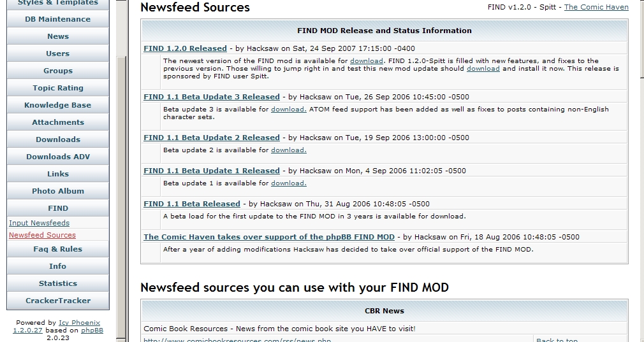Open the Statistics sidebar menu
Viewport: 644px width, 342px height.
(x=57, y=283)
